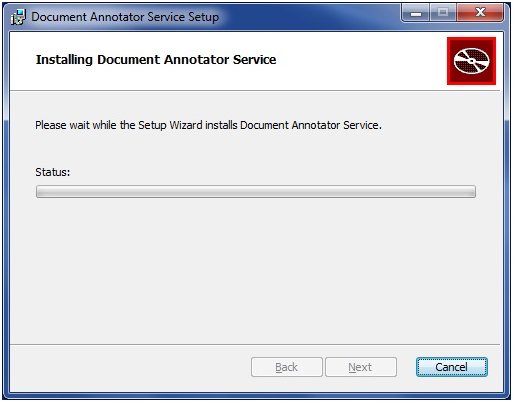Image resolution: width=514 pixels, height=402 pixels.
Task: Minimize the Setup window
Action: tap(416, 13)
